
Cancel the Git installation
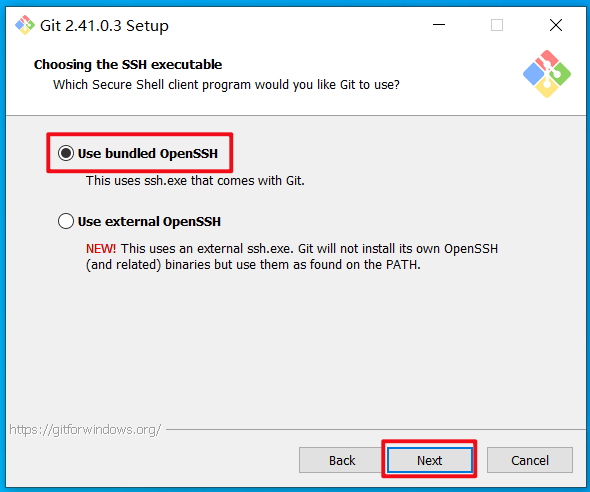pyautogui.click(x=530, y=460)
